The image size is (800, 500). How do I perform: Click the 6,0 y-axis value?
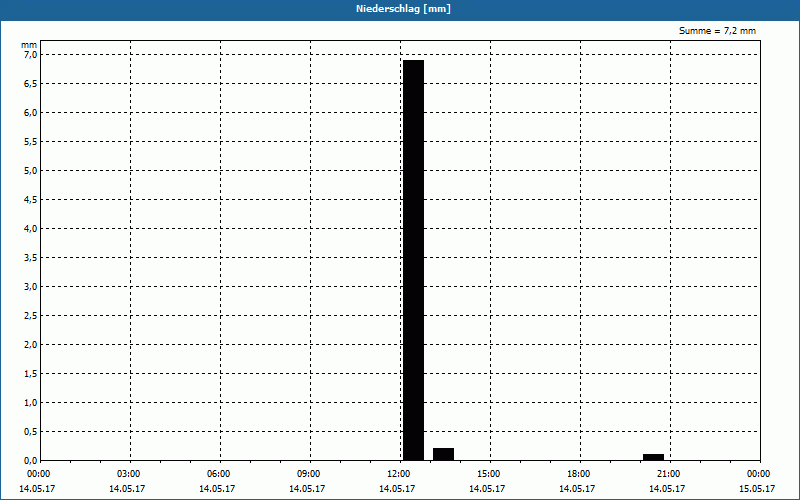click(30, 113)
